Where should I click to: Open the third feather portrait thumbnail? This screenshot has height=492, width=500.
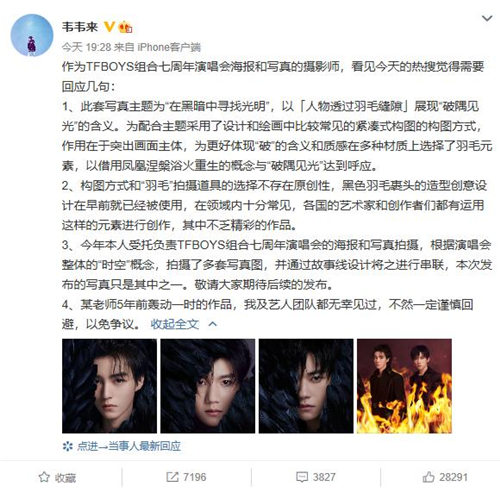[306, 386]
